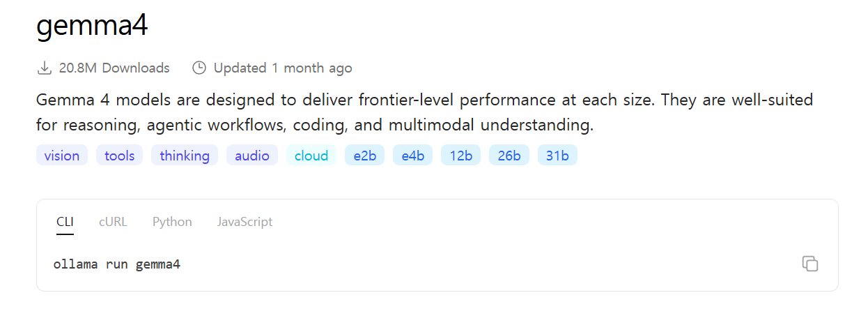868x309 pixels.
Task: Choose the thinking tag
Action: pyautogui.click(x=185, y=156)
